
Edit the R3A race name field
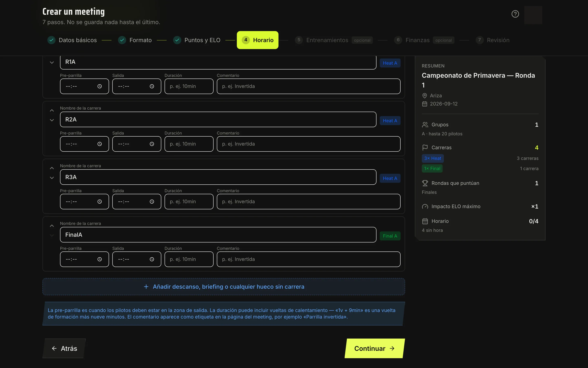(x=218, y=177)
